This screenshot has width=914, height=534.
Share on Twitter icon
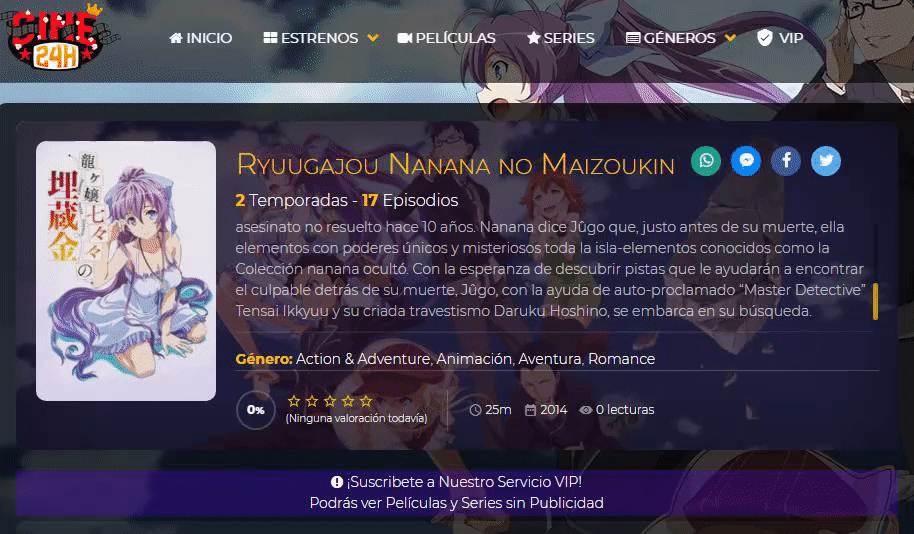[826, 161]
